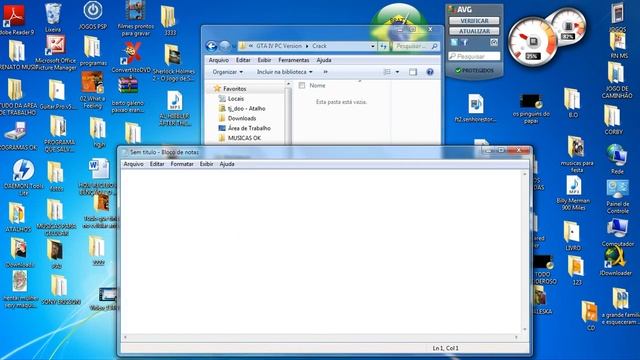Click GTA IV PC Version in address bar
Screen dimensions: 640x360
point(279,47)
